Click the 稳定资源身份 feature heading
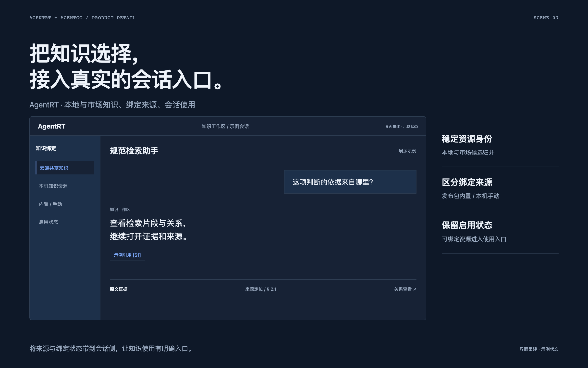Viewport: 588px width, 368px height. [467, 139]
